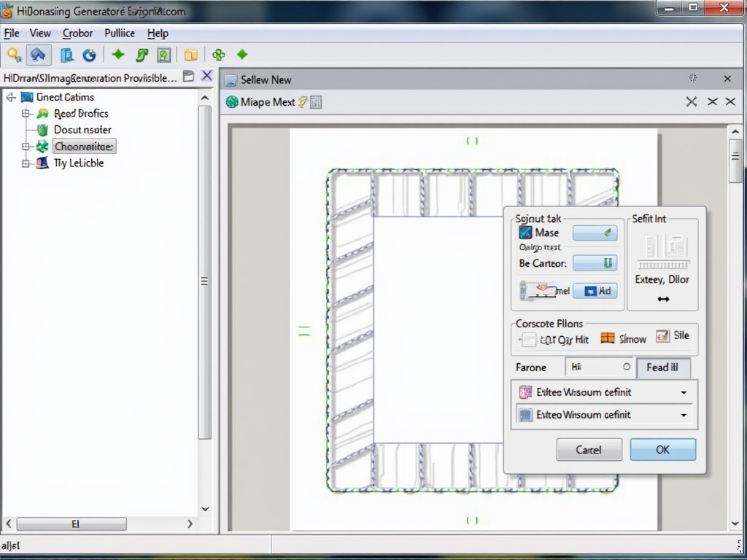Click the blue circular refresh toolbar icon
Viewport: 747px width, 560px height.
89,55
